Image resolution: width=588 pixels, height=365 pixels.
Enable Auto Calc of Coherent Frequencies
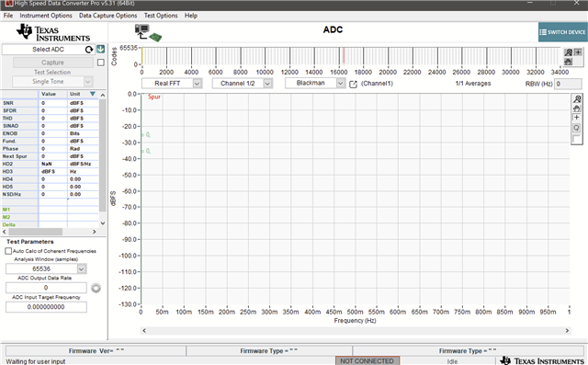pyautogui.click(x=8, y=251)
